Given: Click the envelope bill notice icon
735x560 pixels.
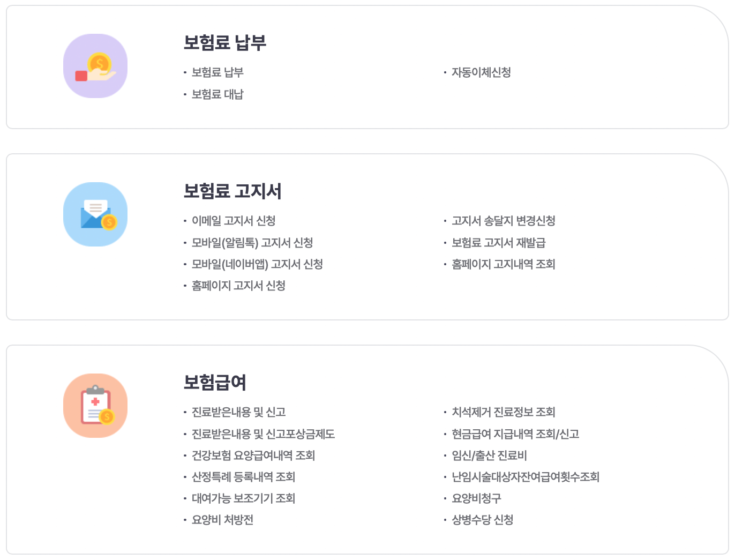Looking at the screenshot, I should (95, 213).
